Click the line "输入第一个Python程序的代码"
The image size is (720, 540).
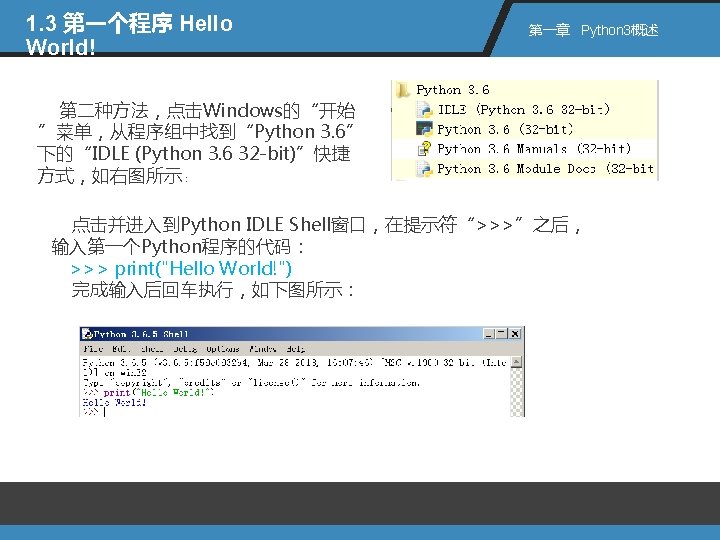coord(177,247)
